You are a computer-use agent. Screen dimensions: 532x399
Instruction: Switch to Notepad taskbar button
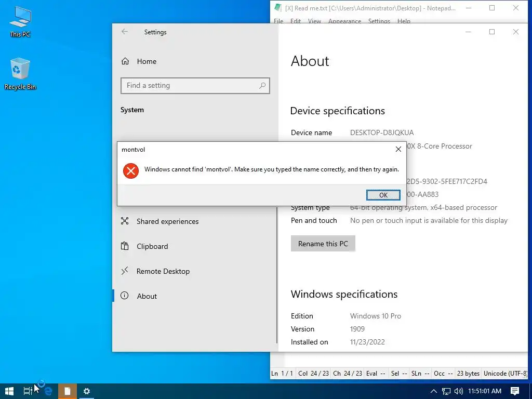(67, 391)
